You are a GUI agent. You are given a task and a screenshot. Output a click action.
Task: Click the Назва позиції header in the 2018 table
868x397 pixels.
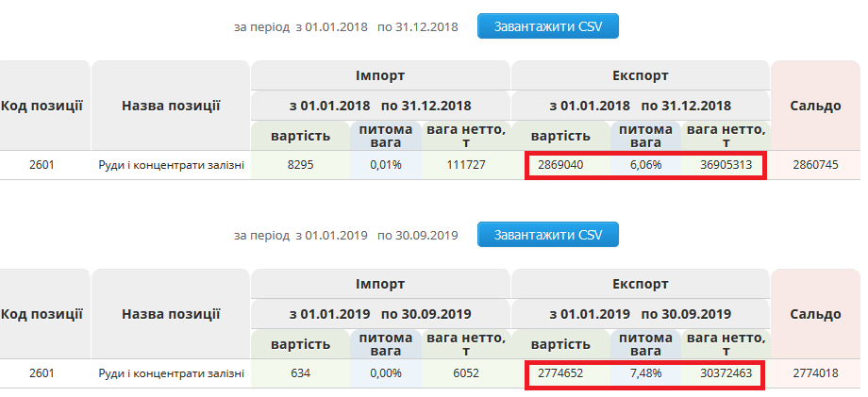(x=171, y=106)
